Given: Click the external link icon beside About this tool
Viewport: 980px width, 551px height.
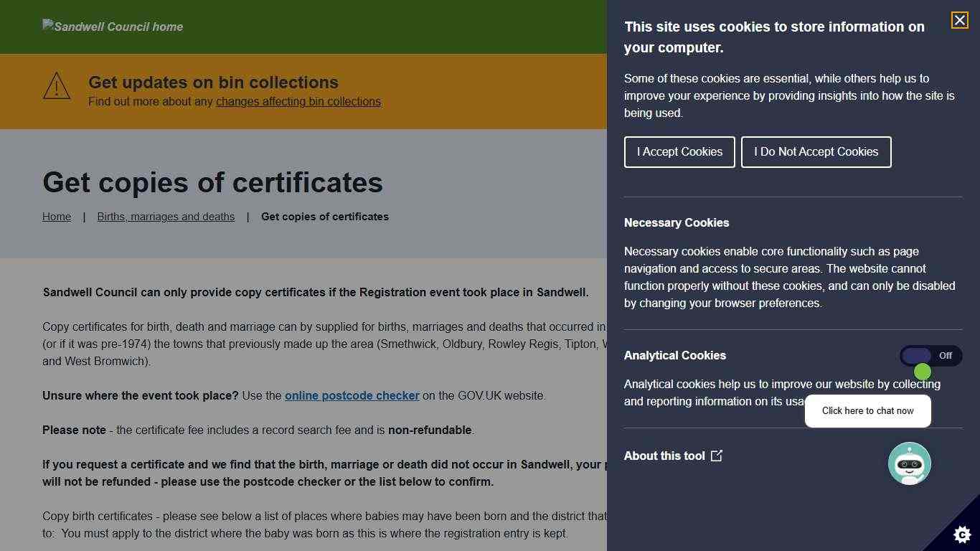Looking at the screenshot, I should pyautogui.click(x=717, y=456).
